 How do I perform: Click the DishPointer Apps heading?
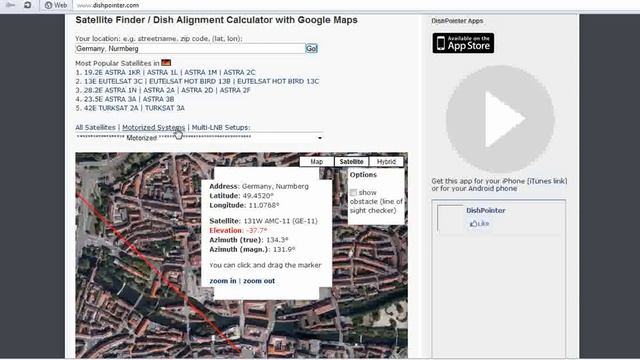tap(457, 21)
